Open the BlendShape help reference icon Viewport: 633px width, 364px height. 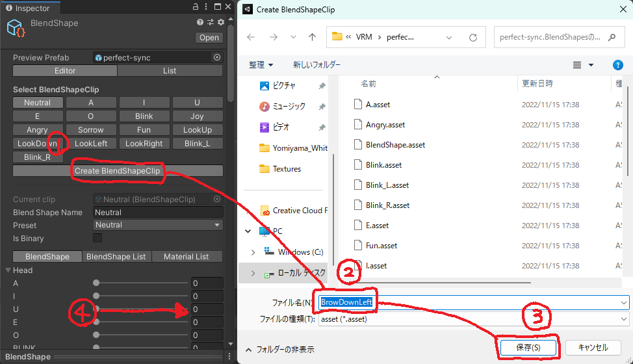point(200,23)
